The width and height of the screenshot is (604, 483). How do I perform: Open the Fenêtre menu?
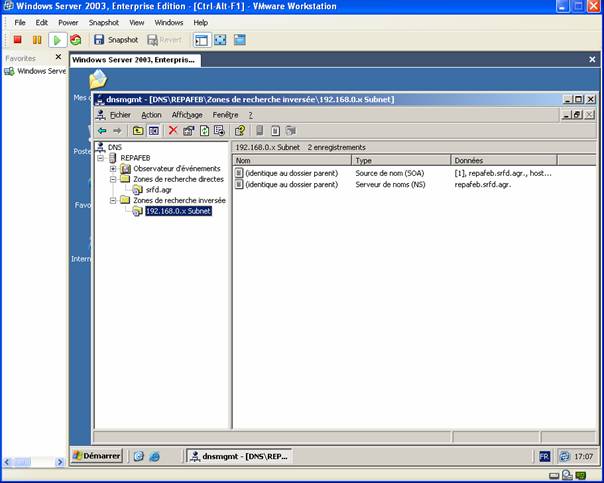click(225, 115)
